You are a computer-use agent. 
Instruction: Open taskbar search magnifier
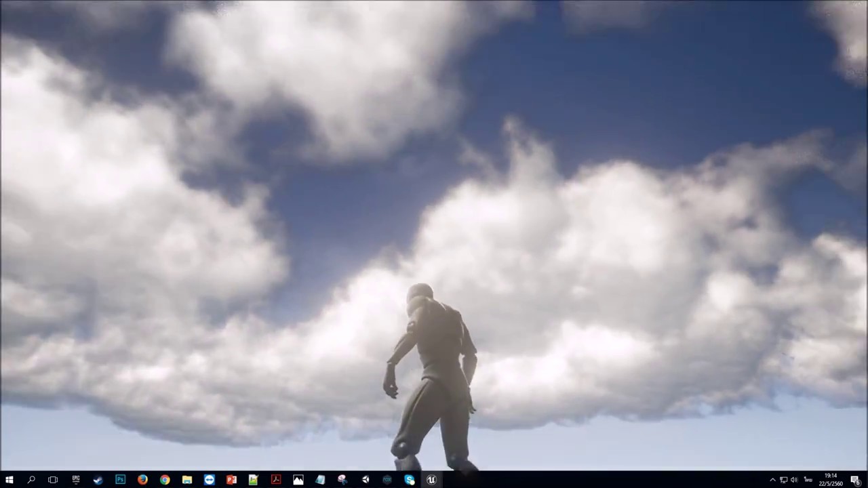[31, 480]
